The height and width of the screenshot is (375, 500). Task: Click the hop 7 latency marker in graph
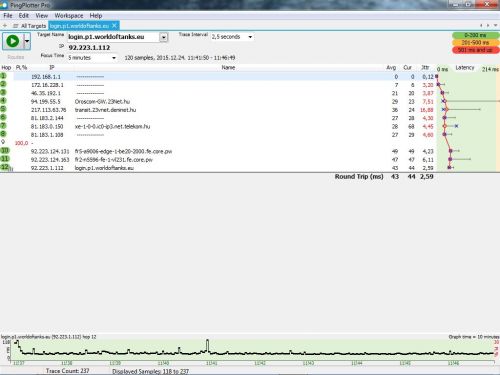tap(444, 126)
